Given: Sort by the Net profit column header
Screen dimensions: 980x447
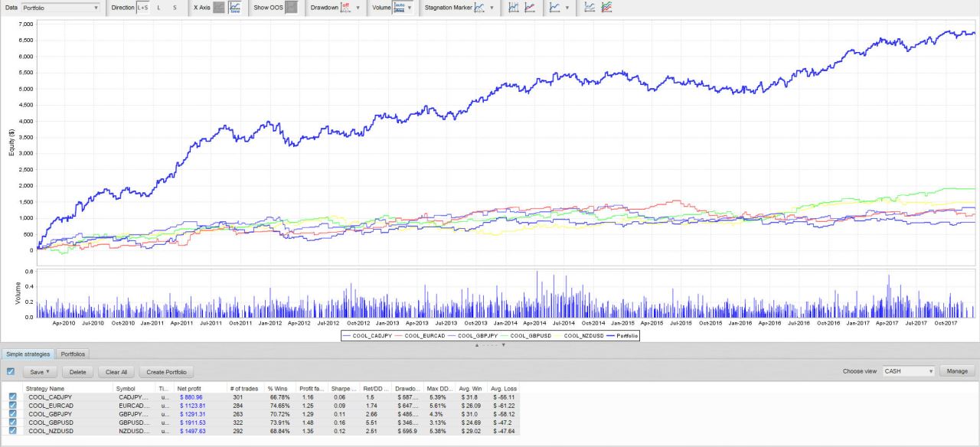Looking at the screenshot, I should [x=188, y=389].
